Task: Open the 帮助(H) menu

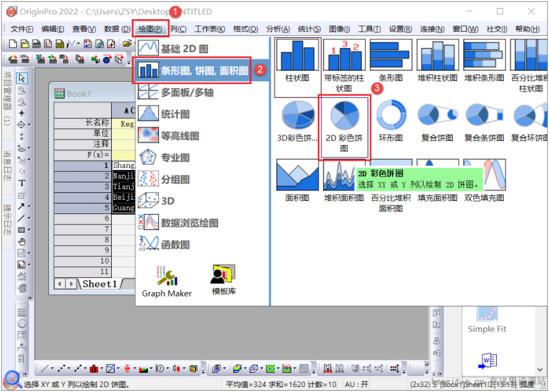Action: click(527, 29)
